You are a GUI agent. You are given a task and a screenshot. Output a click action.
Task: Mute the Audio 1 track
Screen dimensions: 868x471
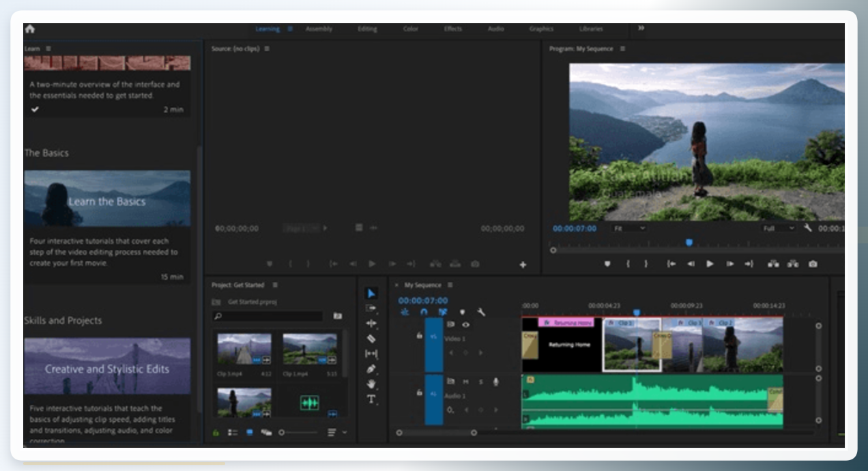tap(465, 382)
